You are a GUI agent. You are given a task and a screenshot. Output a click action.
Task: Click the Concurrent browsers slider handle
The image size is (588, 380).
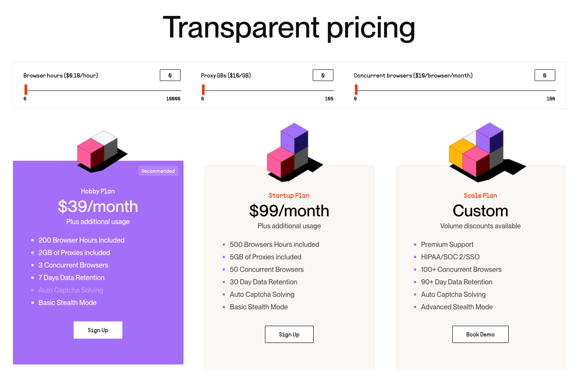pyautogui.click(x=356, y=89)
